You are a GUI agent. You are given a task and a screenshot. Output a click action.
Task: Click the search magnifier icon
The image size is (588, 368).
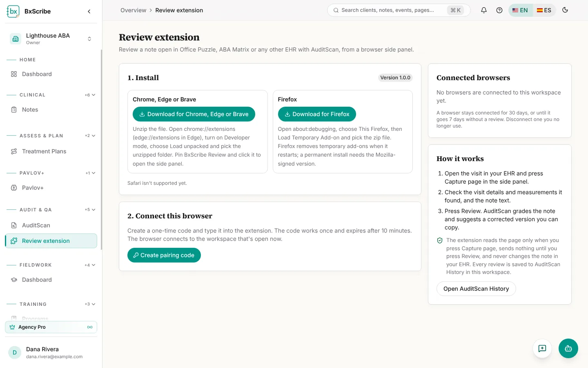336,10
